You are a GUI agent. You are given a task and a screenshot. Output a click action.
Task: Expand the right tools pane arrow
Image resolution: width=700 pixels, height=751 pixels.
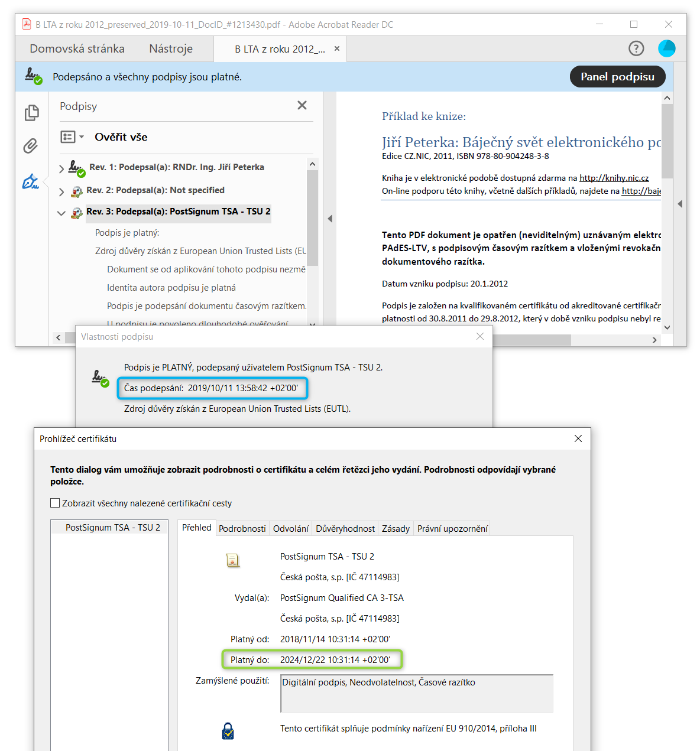point(680,204)
